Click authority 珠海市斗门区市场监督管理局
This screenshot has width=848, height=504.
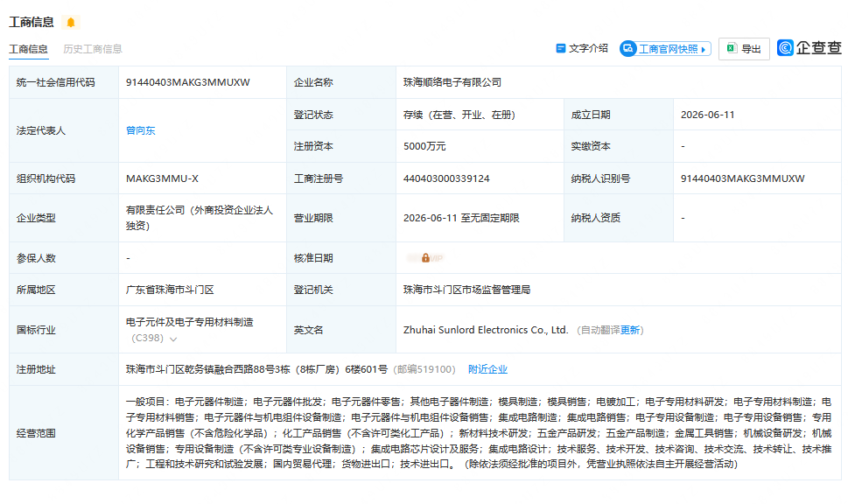466,290
